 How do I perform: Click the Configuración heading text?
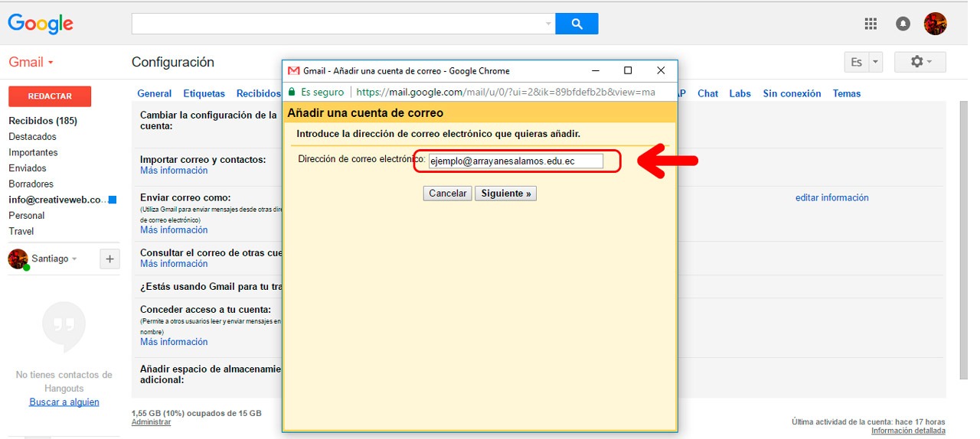coord(173,62)
